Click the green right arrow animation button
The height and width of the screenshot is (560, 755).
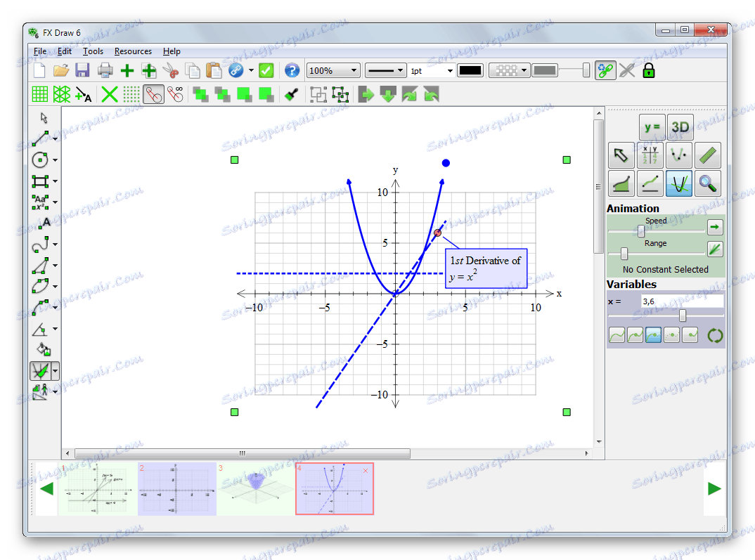pos(715,227)
